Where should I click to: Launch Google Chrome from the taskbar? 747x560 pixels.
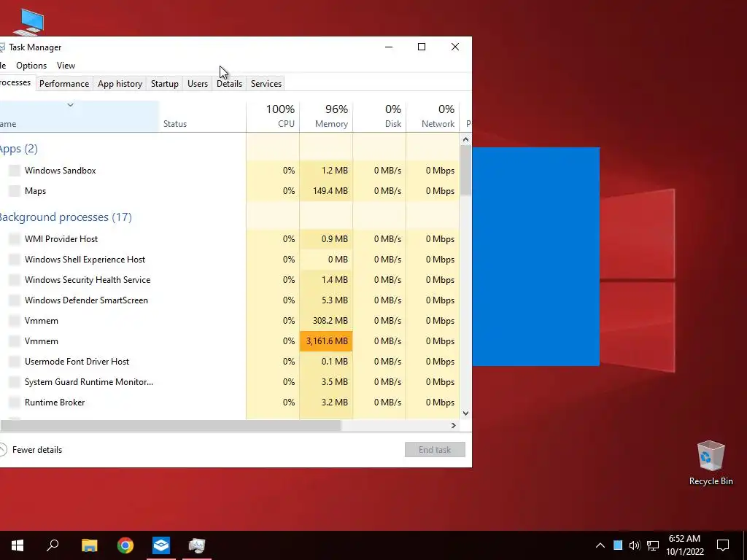(x=125, y=545)
